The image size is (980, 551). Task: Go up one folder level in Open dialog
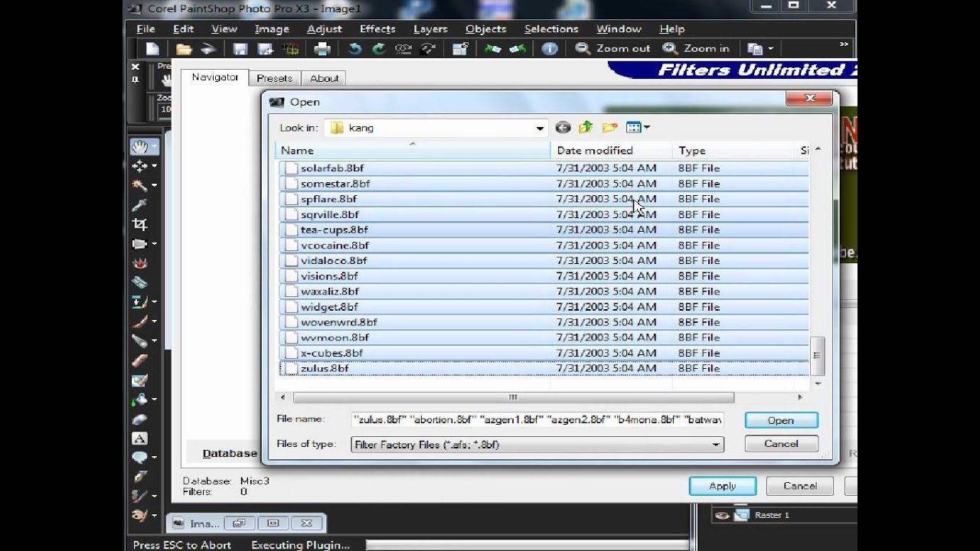coord(586,128)
